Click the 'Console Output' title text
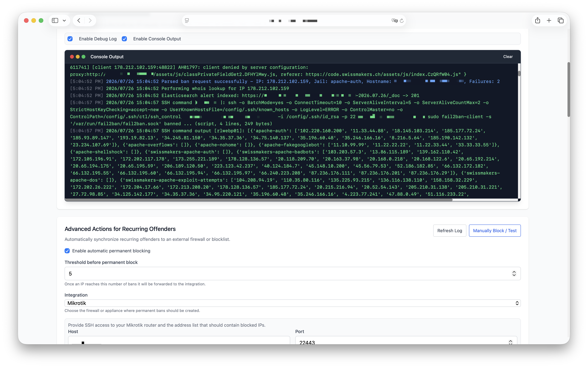 [x=107, y=57]
